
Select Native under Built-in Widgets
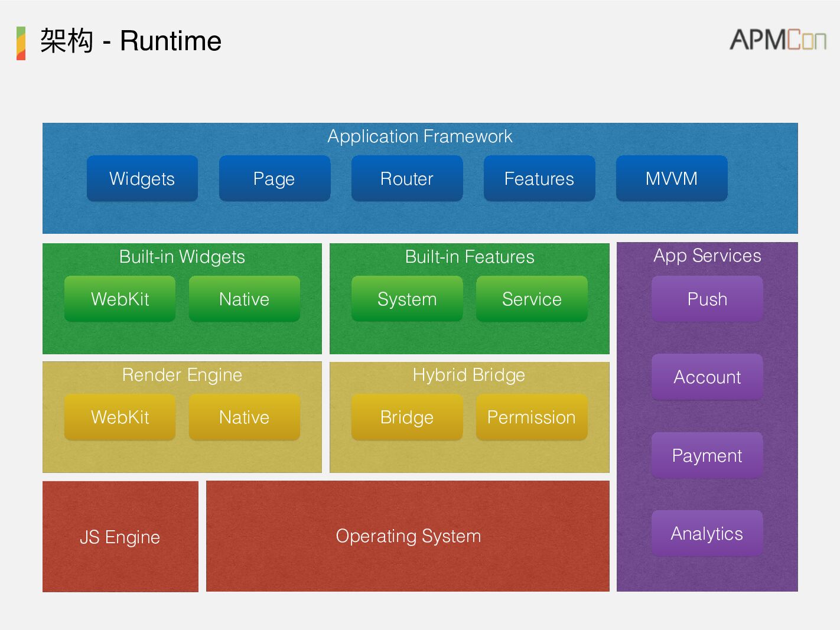244,299
